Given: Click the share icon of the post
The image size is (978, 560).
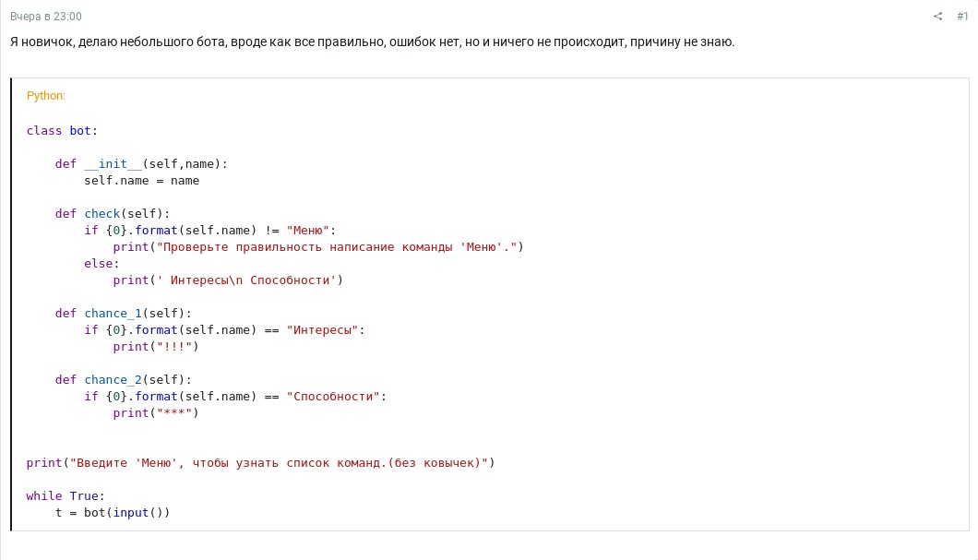Looking at the screenshot, I should [x=937, y=17].
